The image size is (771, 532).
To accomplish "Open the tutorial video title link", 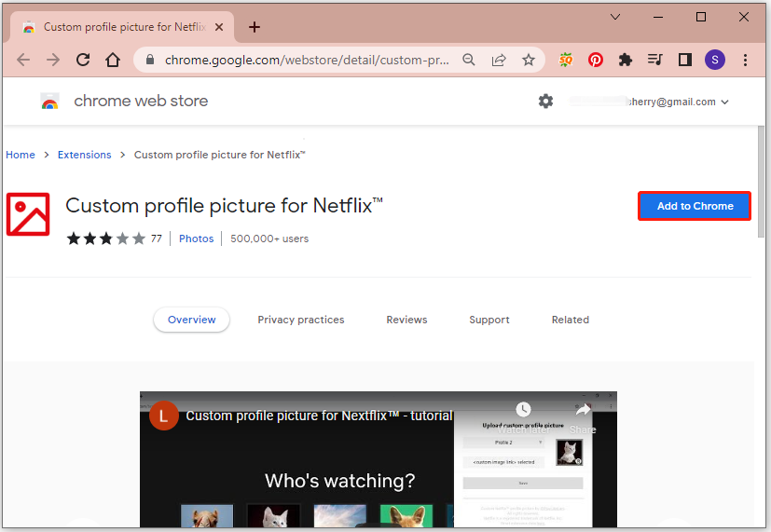I will coord(319,416).
